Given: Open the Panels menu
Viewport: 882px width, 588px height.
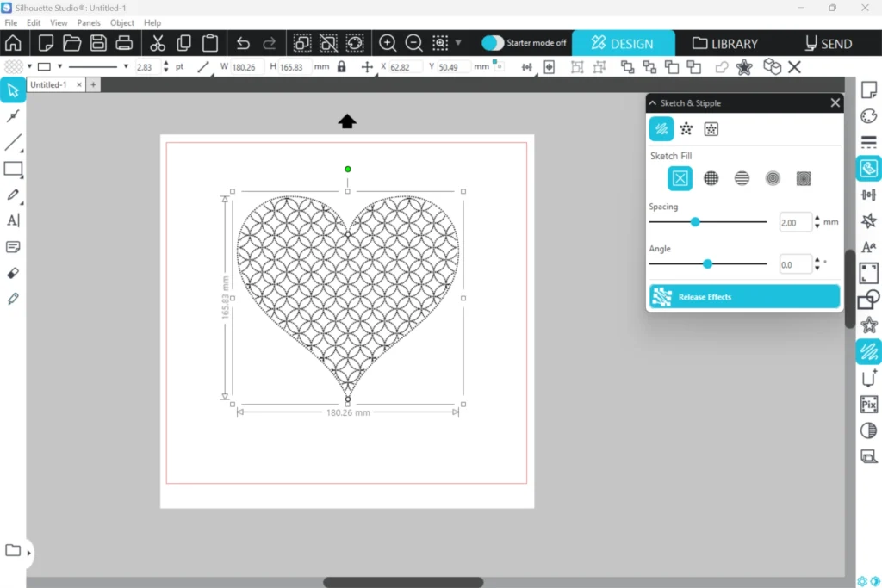Looking at the screenshot, I should (x=89, y=23).
